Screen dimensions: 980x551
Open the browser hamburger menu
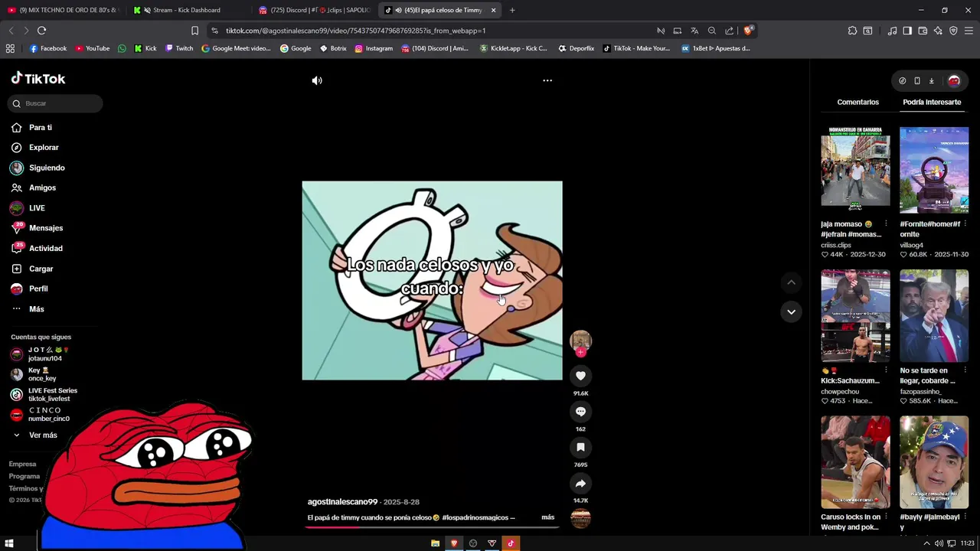(x=969, y=31)
